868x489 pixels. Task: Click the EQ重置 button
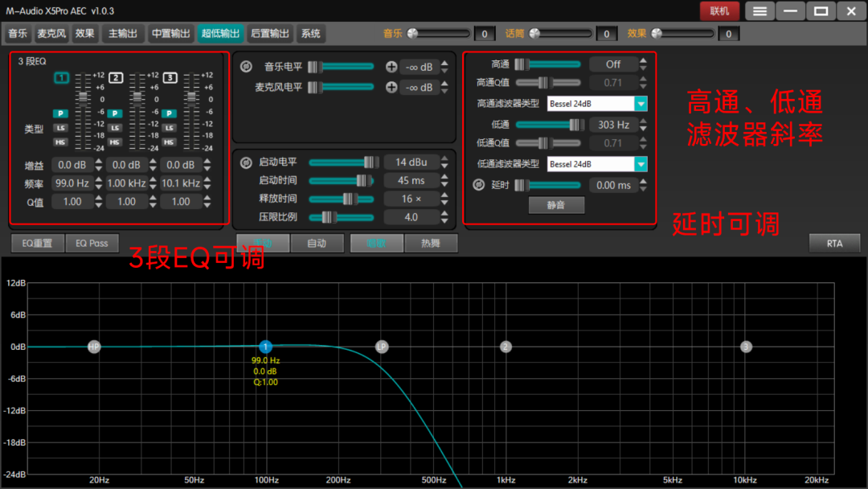(x=37, y=243)
